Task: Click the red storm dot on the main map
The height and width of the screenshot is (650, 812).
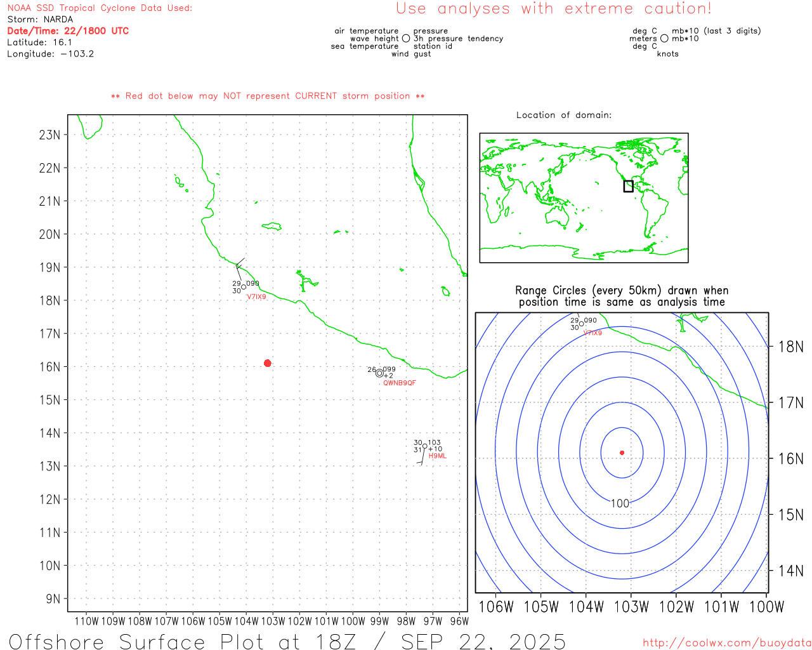Action: click(268, 363)
